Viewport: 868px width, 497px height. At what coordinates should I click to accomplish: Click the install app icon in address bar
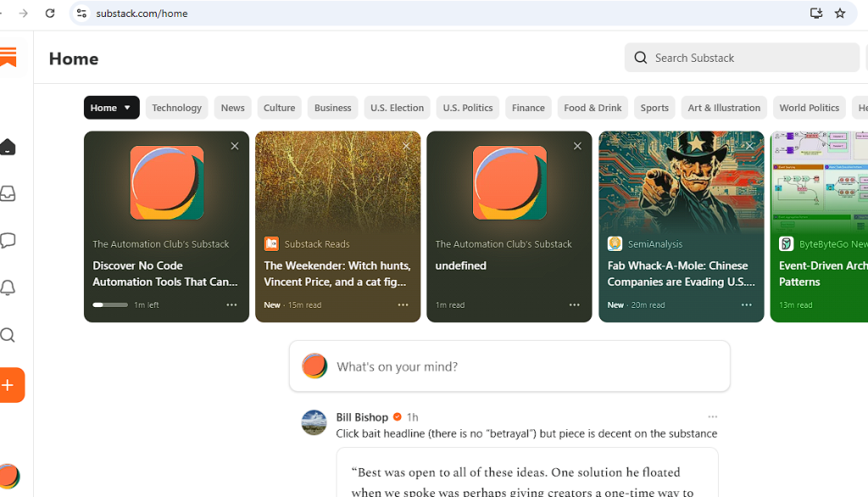pyautogui.click(x=816, y=14)
